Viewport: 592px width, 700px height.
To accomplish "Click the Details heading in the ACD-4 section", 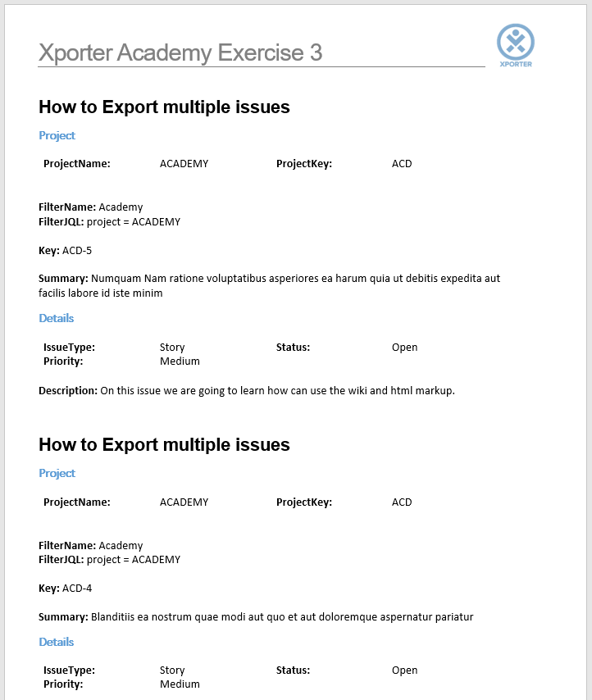I will tap(56, 643).
